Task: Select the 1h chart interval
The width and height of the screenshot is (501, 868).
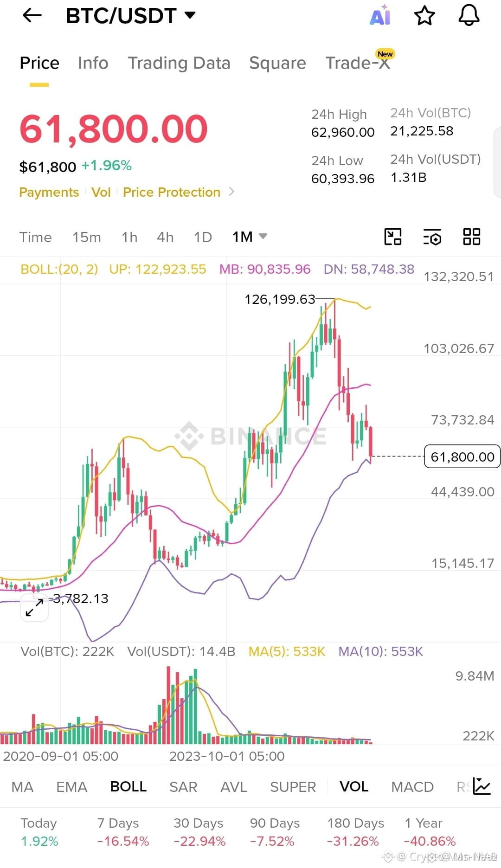Action: coord(129,237)
